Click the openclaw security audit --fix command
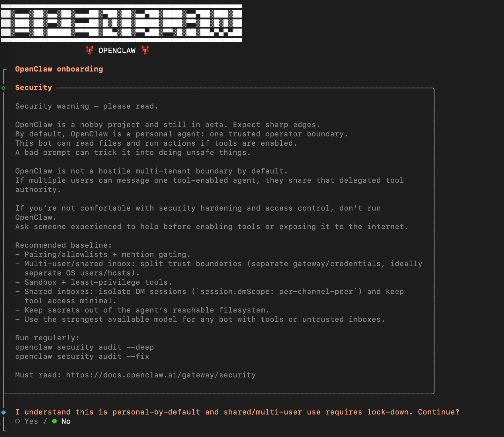 coord(82,356)
